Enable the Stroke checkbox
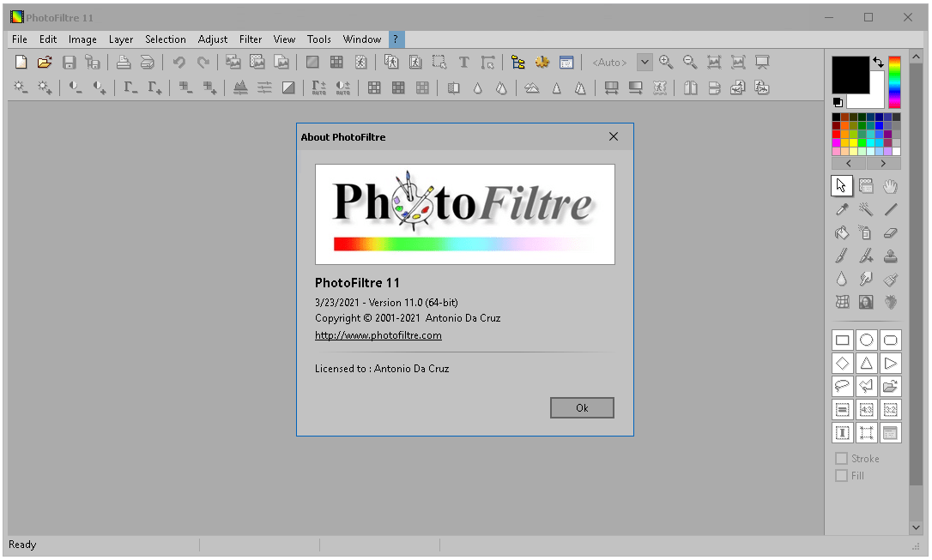The image size is (932, 560). 841,459
